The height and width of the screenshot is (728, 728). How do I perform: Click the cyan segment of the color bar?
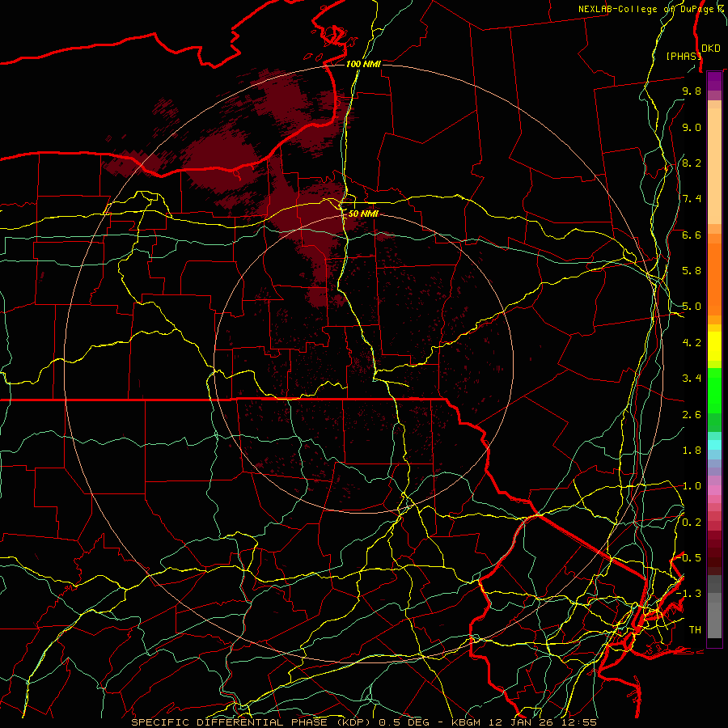tap(714, 444)
